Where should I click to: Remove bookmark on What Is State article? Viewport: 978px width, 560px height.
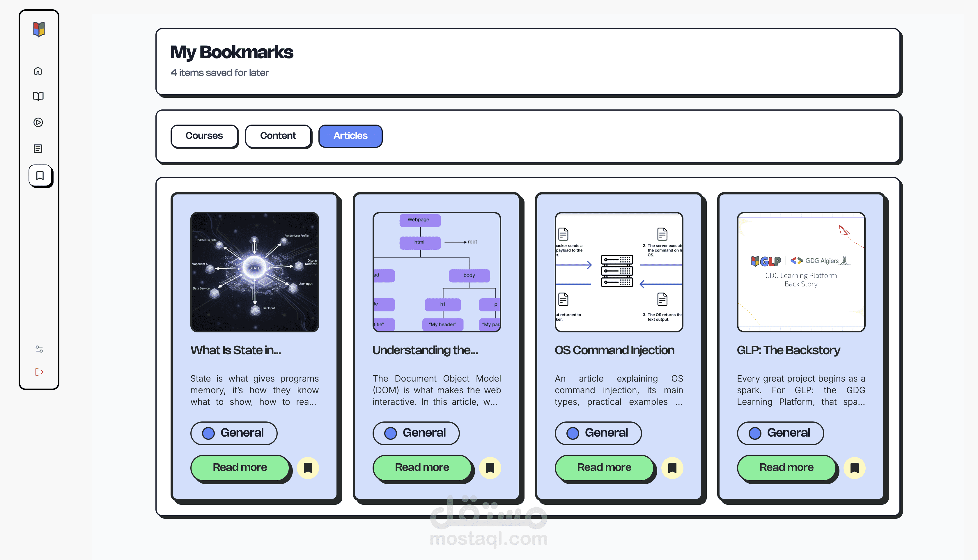click(x=308, y=468)
